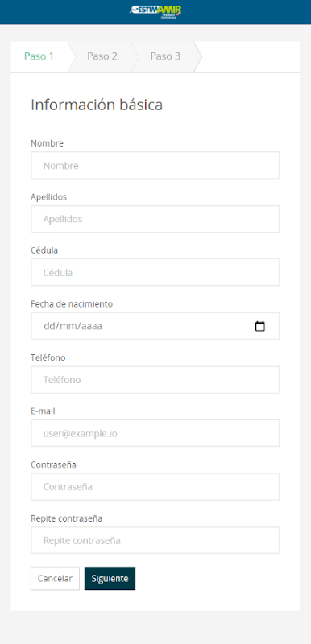Select the aaaa year segment of birth date
This screenshot has width=311, height=644.
pyautogui.click(x=92, y=327)
